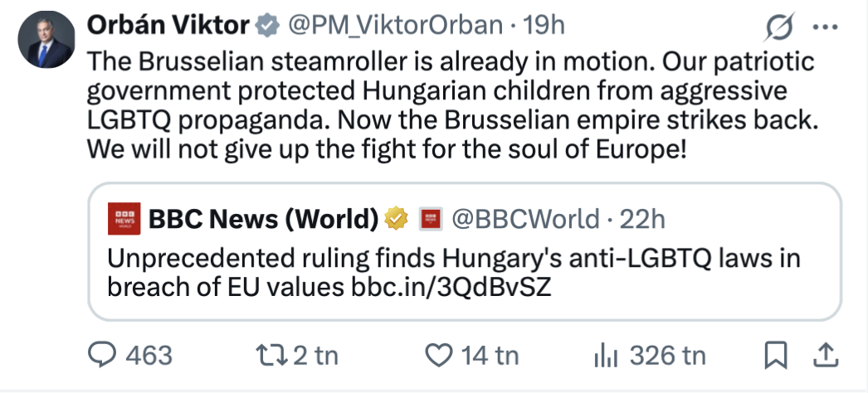Click BBC News gold verified badge

pos(397,218)
